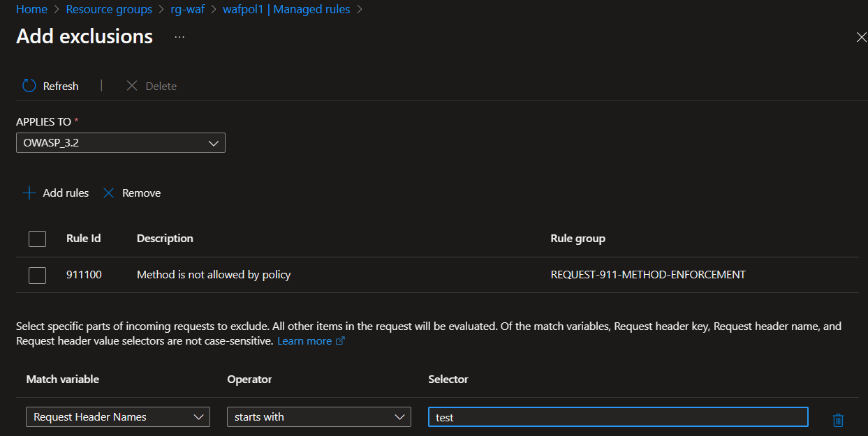The width and height of the screenshot is (868, 436).
Task: Click the Description column header
Action: pyautogui.click(x=165, y=239)
